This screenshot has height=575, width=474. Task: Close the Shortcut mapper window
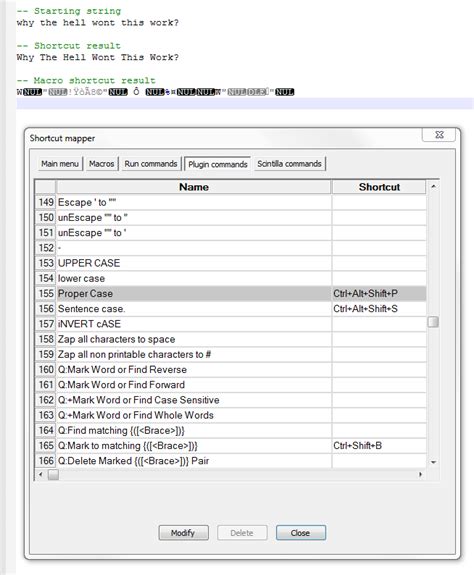(439, 135)
